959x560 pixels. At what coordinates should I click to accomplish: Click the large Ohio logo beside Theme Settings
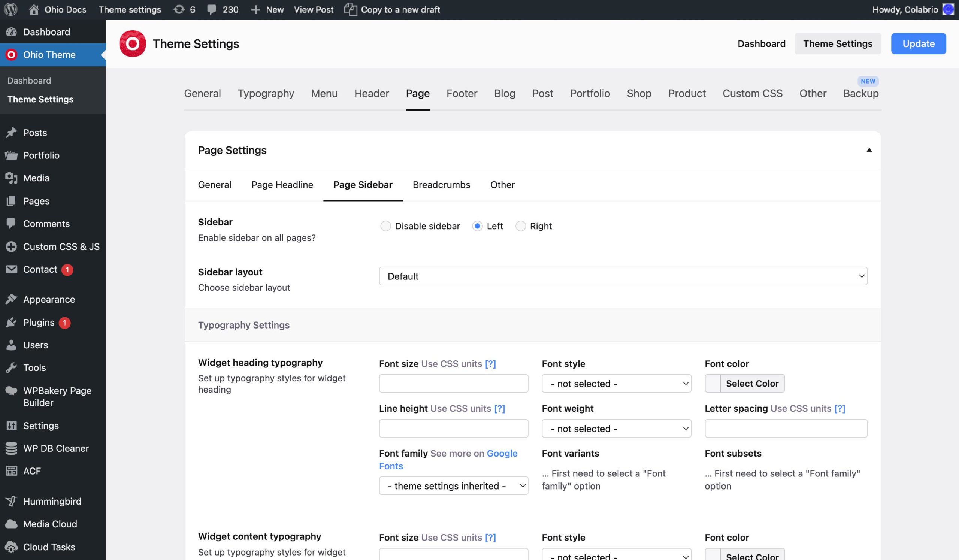click(133, 44)
